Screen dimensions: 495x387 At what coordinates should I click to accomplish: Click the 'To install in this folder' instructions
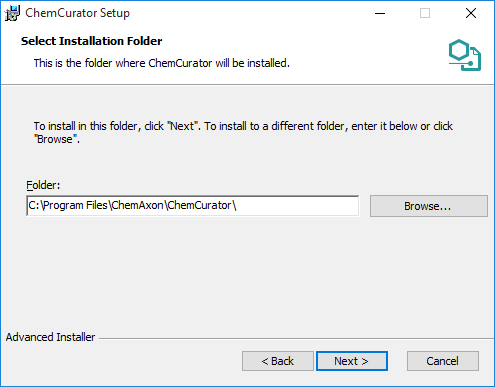pyautogui.click(x=243, y=132)
